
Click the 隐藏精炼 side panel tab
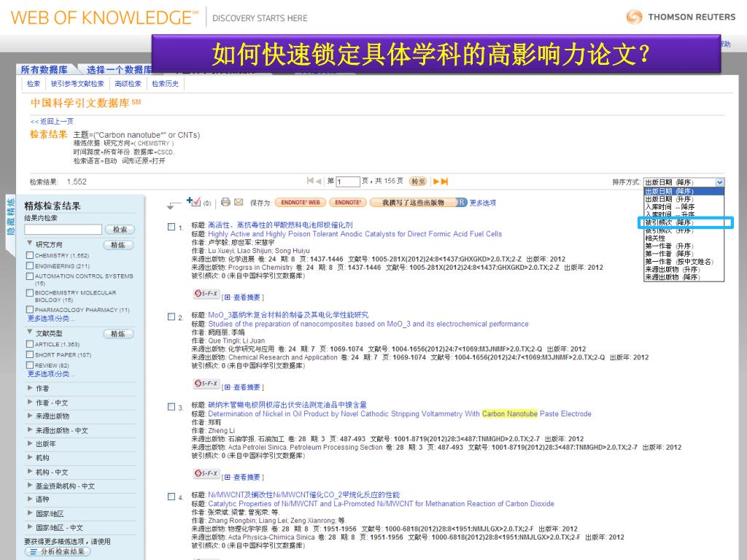[10, 217]
